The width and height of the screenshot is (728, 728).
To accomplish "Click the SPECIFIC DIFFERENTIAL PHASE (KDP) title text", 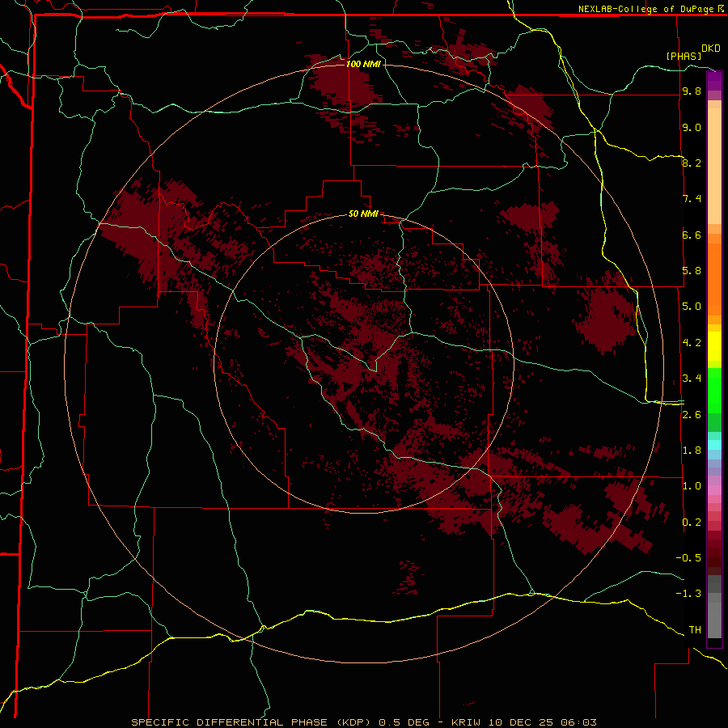I will (x=251, y=722).
